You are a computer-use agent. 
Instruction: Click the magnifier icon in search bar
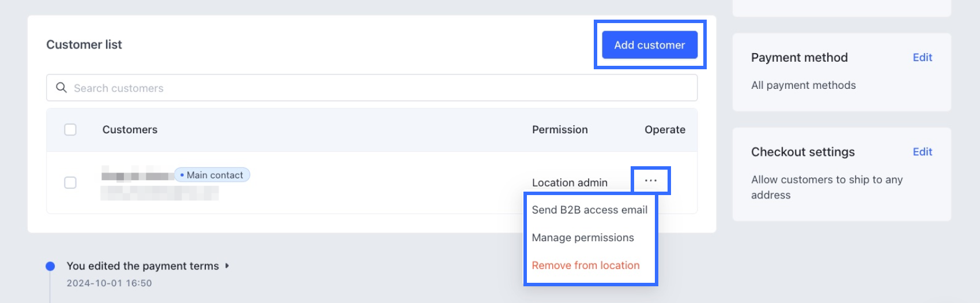point(61,88)
